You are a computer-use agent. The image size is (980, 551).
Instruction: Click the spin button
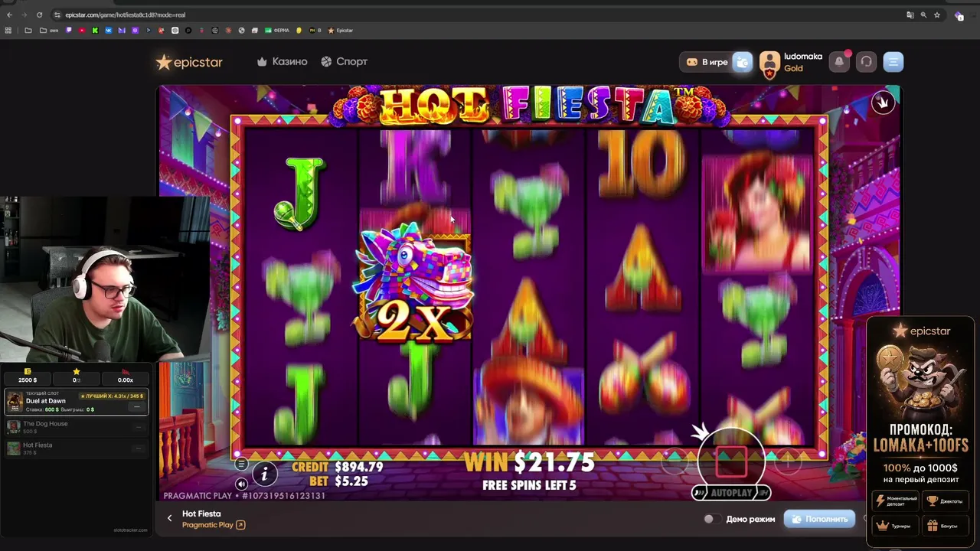click(x=730, y=461)
